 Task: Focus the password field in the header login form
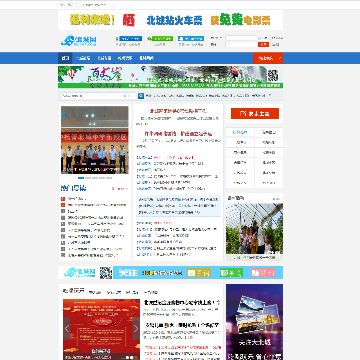(x=241, y=44)
